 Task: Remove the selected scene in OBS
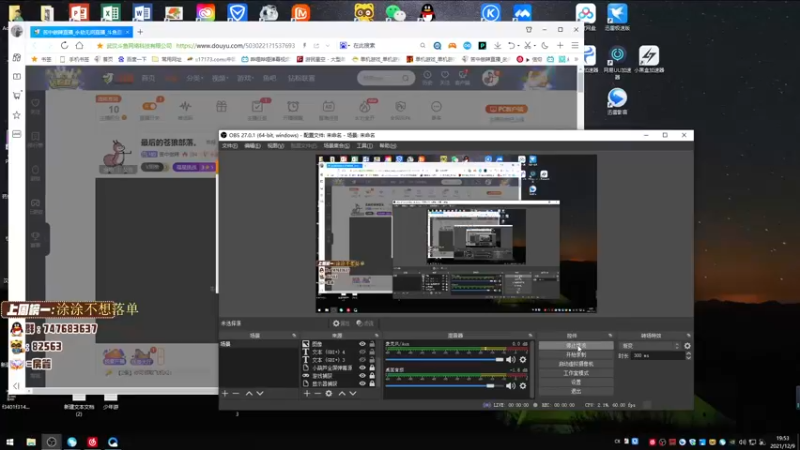coord(236,393)
